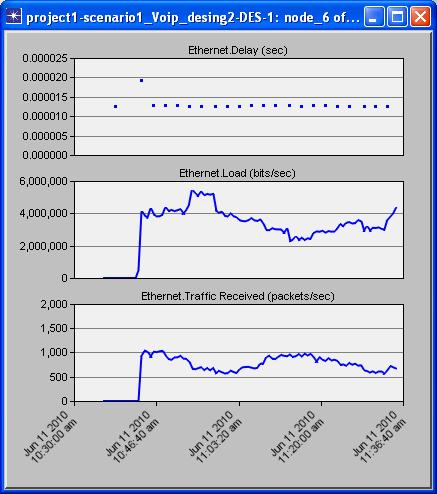Click the 10:30:00 am time axis label
This screenshot has height=494, width=437.
pyautogui.click(x=51, y=437)
